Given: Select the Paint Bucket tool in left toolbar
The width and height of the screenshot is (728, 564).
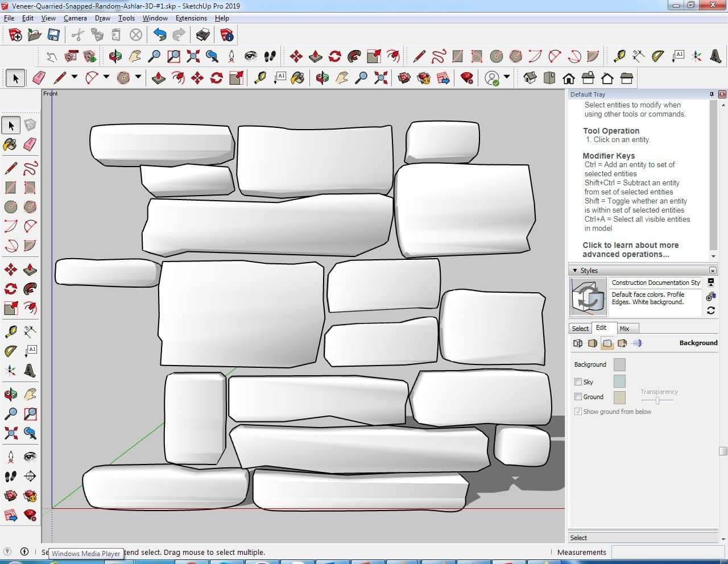Looking at the screenshot, I should coord(10,144).
